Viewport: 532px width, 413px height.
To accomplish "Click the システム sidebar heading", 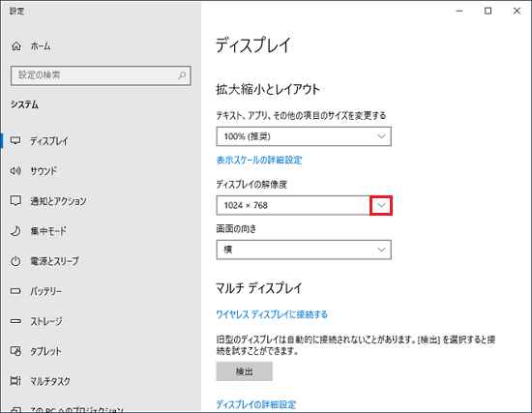I will coord(24,104).
